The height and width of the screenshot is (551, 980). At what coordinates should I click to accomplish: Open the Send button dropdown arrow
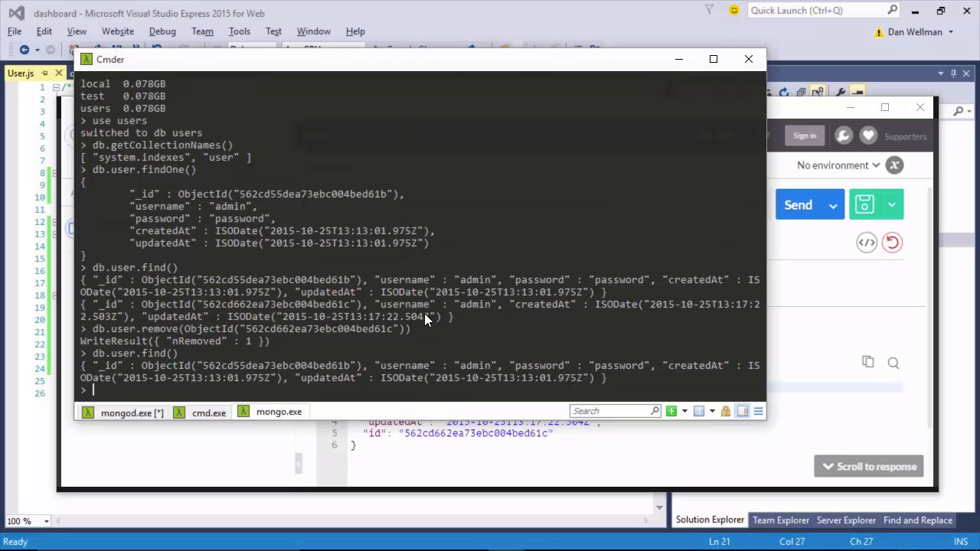833,205
